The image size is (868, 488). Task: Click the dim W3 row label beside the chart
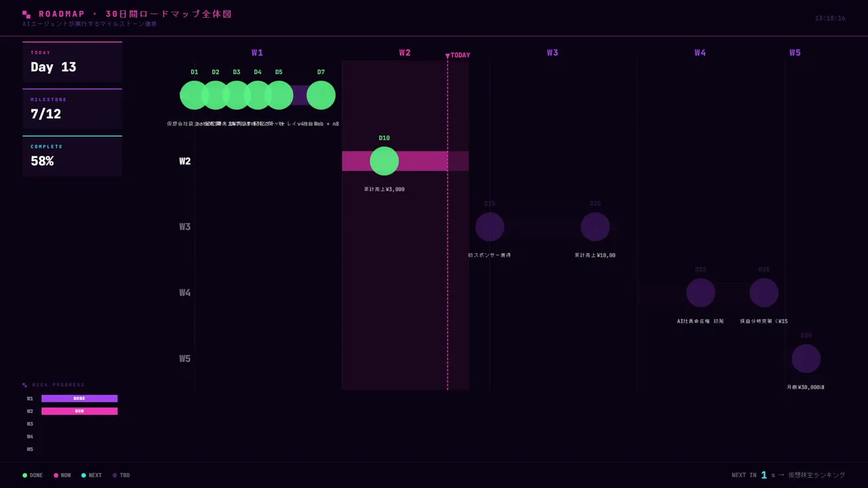184,227
